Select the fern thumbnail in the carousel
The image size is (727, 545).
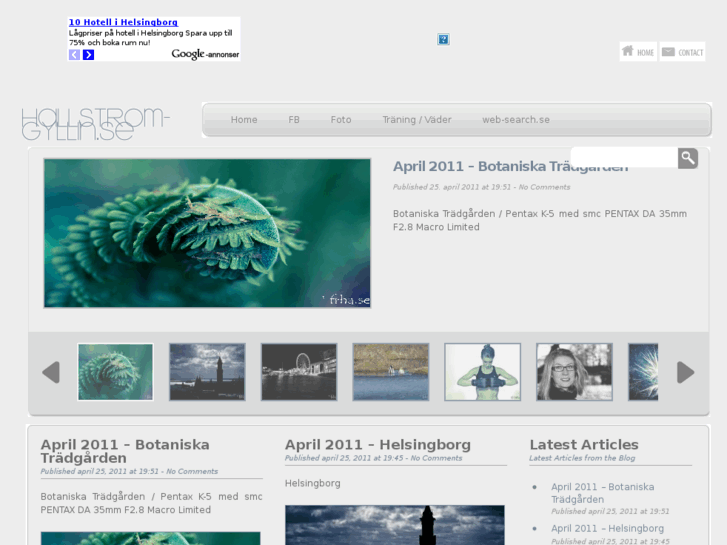tap(115, 372)
